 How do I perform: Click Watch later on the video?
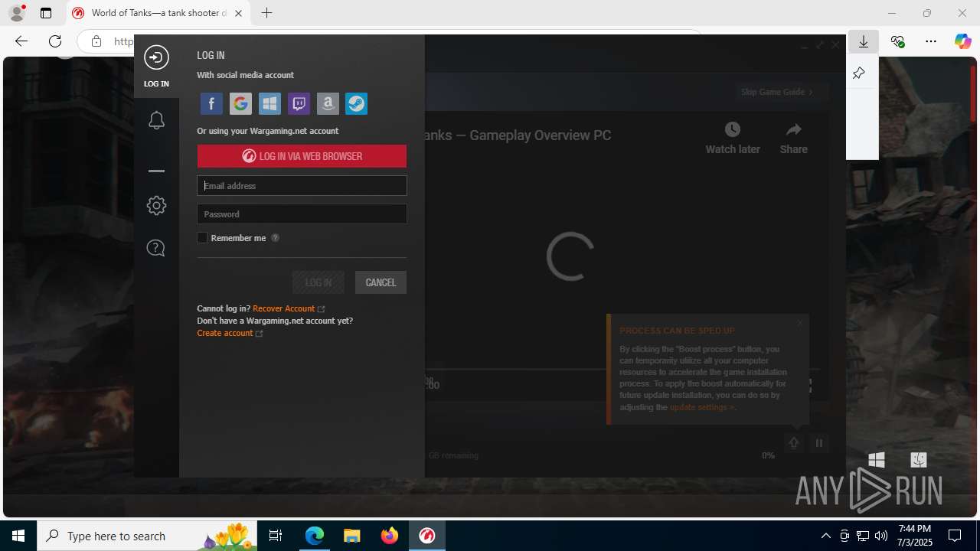click(x=733, y=139)
